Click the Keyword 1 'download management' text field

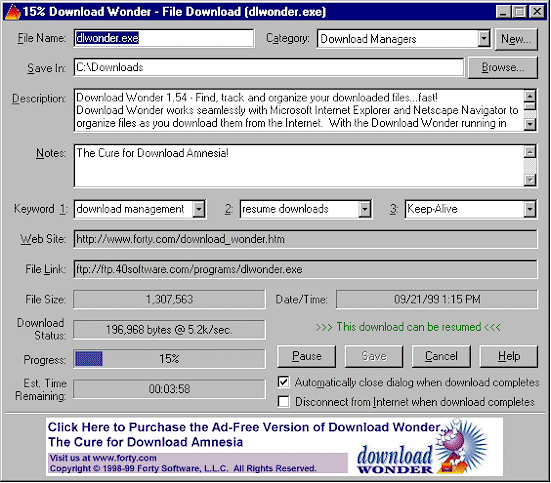[133, 209]
